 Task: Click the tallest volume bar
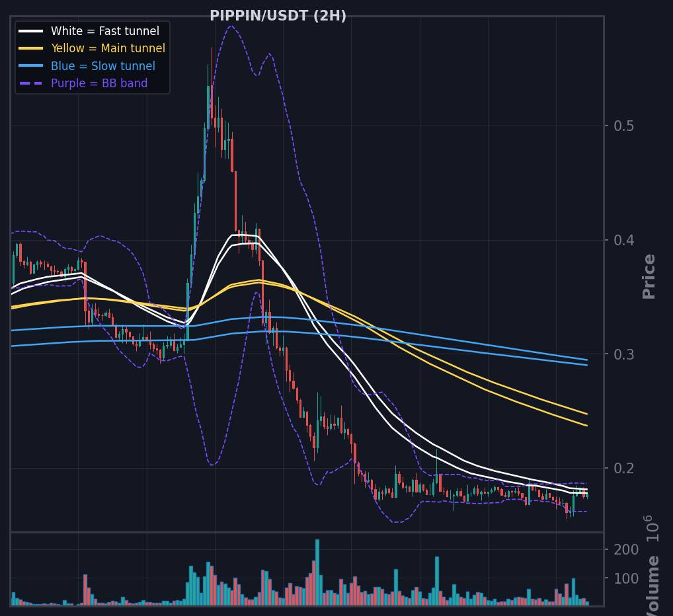(317, 572)
